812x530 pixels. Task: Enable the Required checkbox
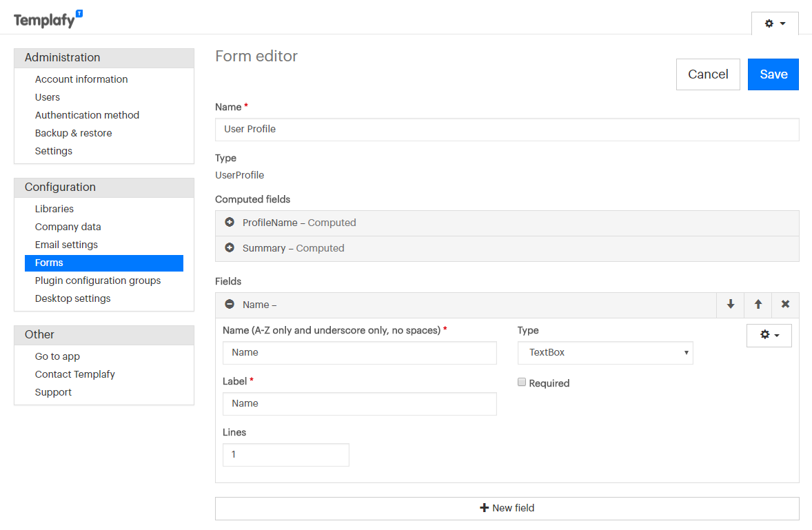[522, 383]
